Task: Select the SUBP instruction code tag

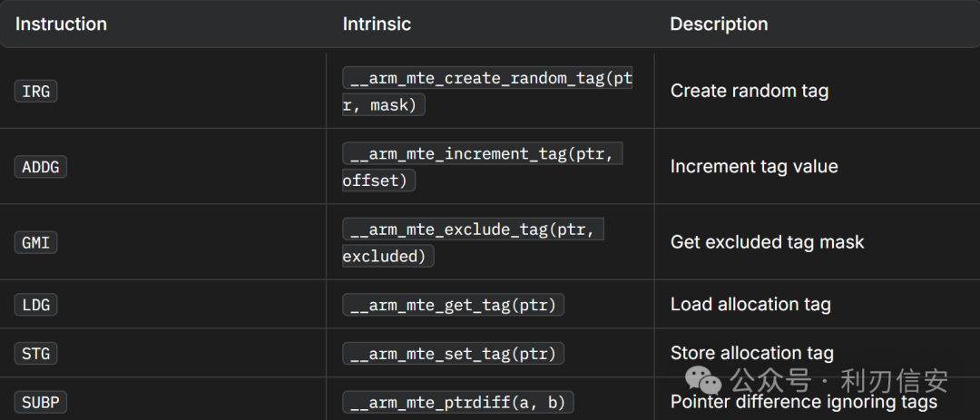Action: pos(41,402)
